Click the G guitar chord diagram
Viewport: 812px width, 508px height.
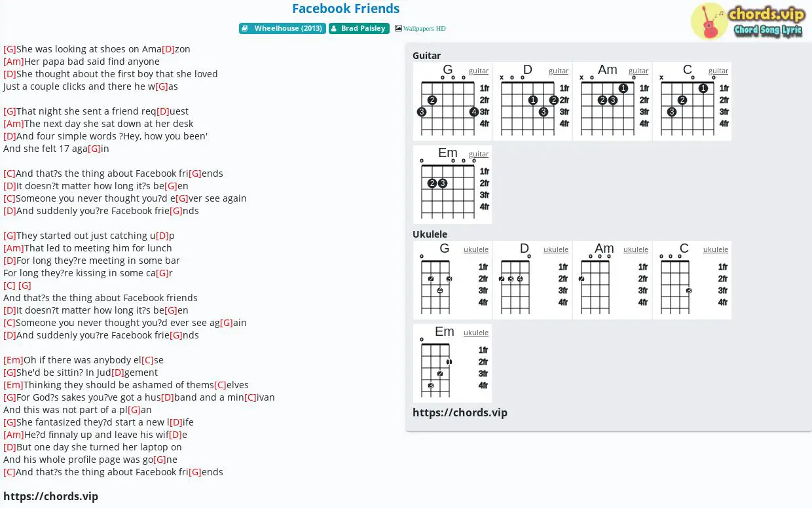pyautogui.click(x=452, y=101)
